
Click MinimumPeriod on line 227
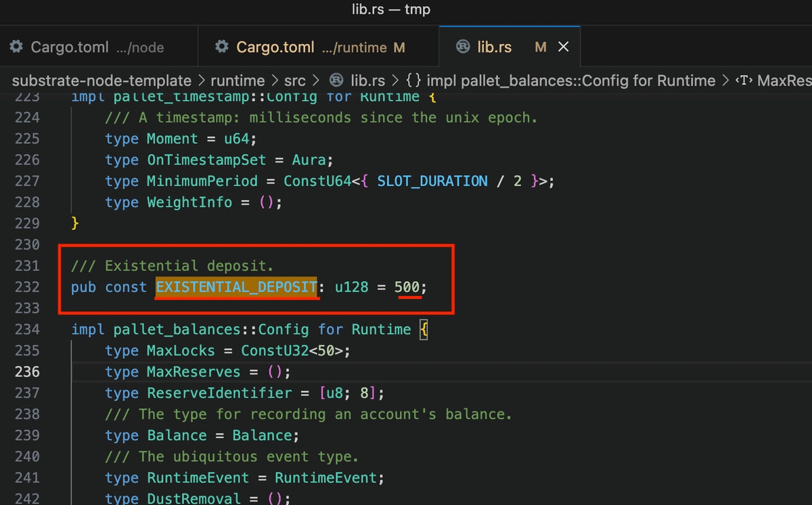(x=202, y=181)
